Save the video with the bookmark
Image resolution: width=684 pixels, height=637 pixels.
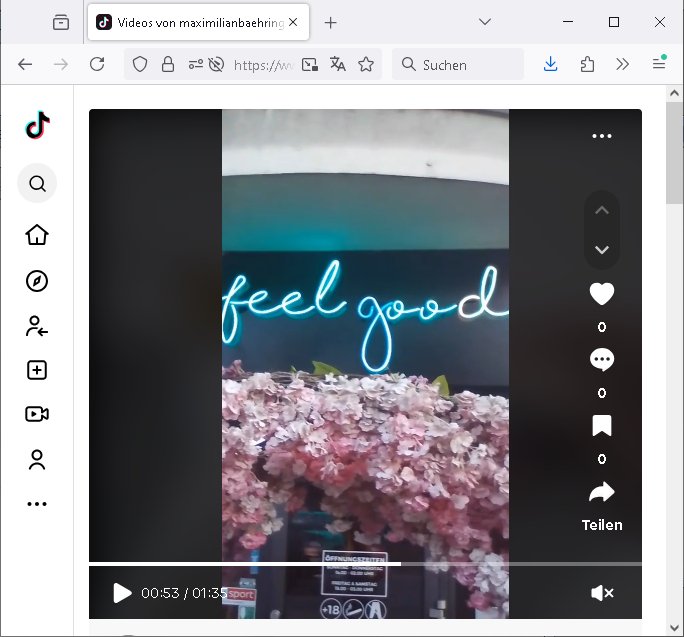[x=602, y=426]
